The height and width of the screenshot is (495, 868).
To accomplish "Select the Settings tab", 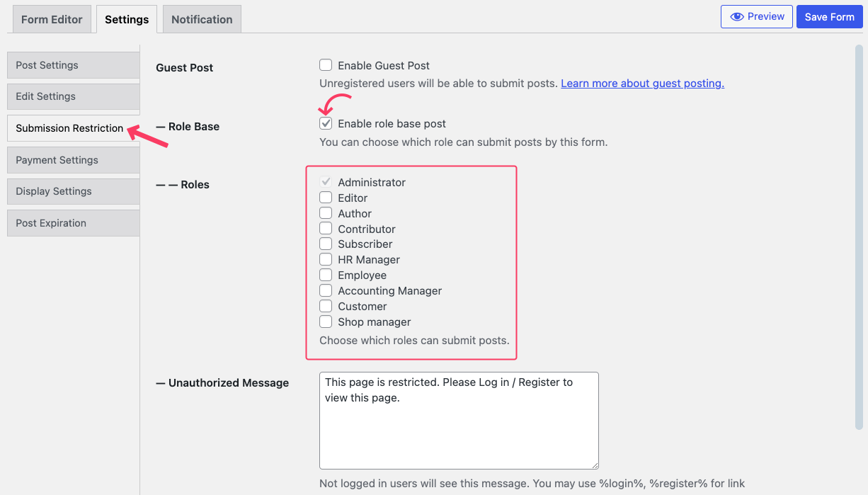I will click(127, 19).
